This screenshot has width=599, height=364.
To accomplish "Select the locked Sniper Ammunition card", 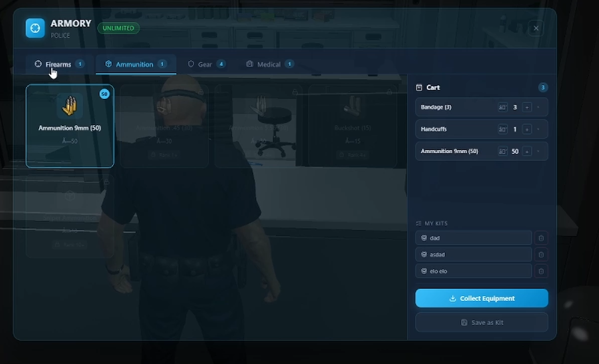I will (70, 216).
